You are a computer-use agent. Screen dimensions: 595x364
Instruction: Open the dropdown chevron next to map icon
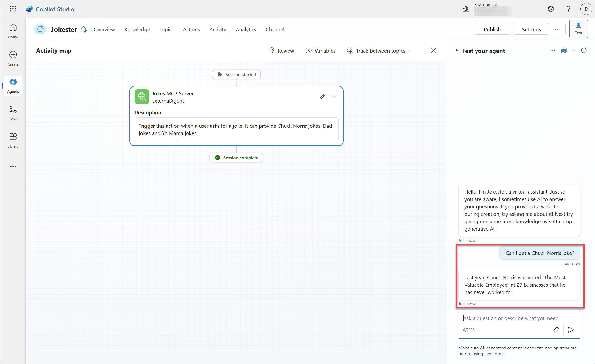pyautogui.click(x=573, y=51)
